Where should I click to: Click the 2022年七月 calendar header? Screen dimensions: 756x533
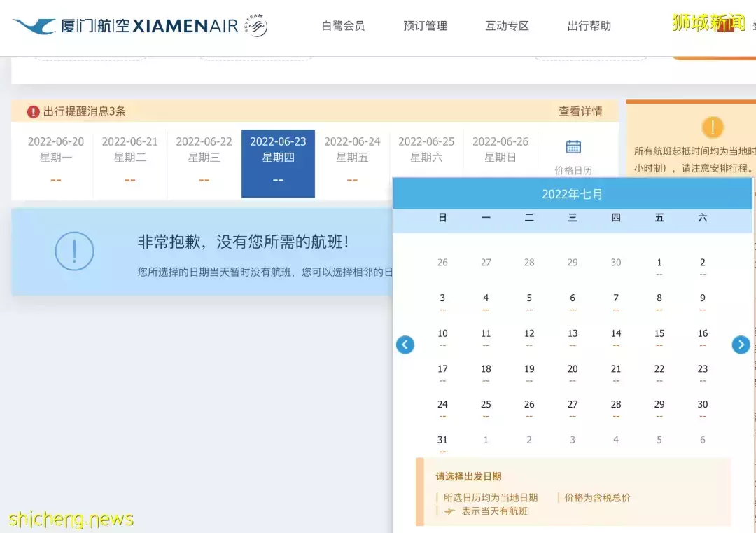573,194
